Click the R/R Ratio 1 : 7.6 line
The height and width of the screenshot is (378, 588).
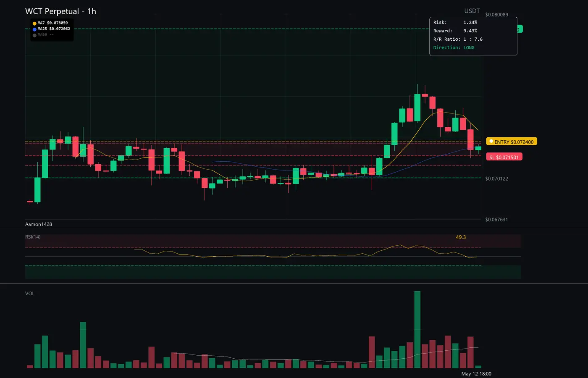pyautogui.click(x=458, y=39)
